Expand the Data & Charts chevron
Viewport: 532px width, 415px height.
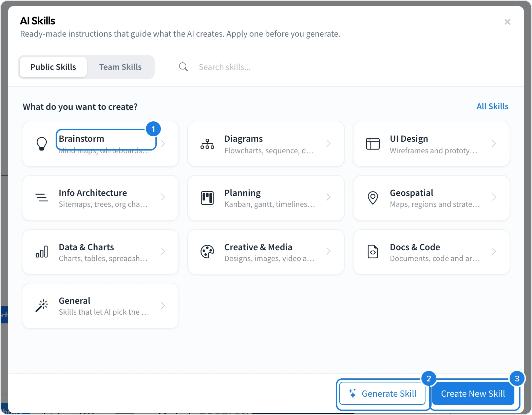tap(163, 251)
